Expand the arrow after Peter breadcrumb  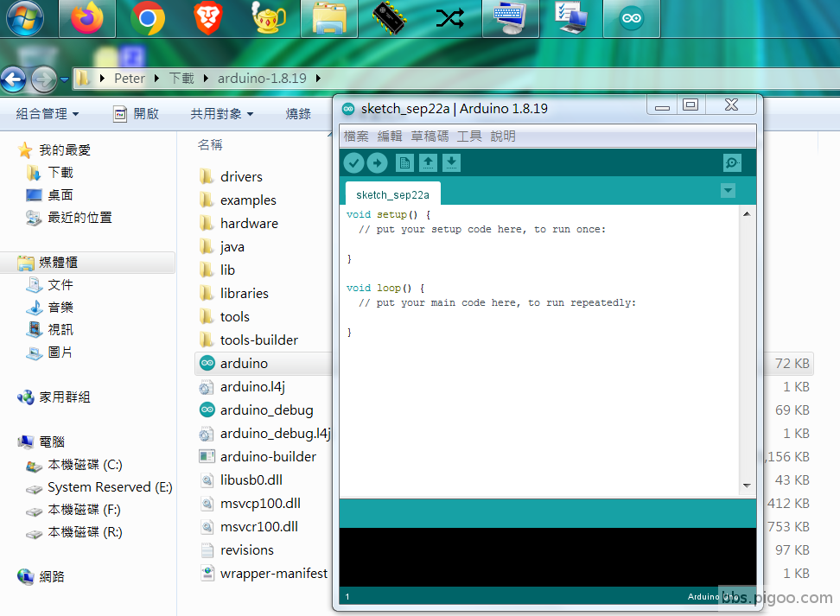[x=156, y=79]
